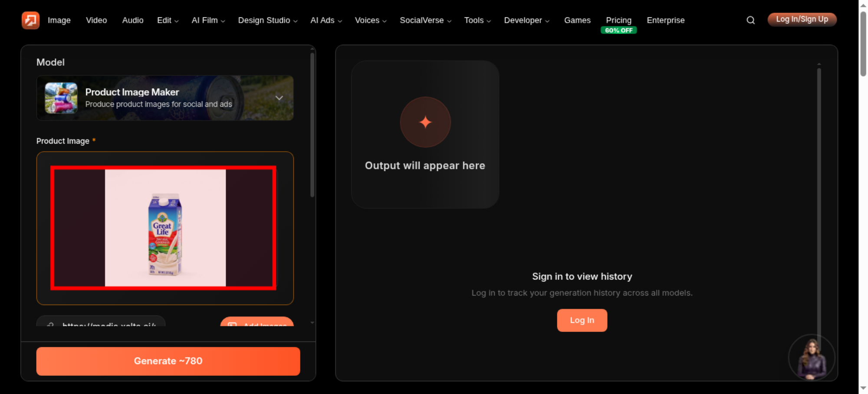This screenshot has width=868, height=394.
Task: Expand the model selector chevron
Action: point(279,98)
